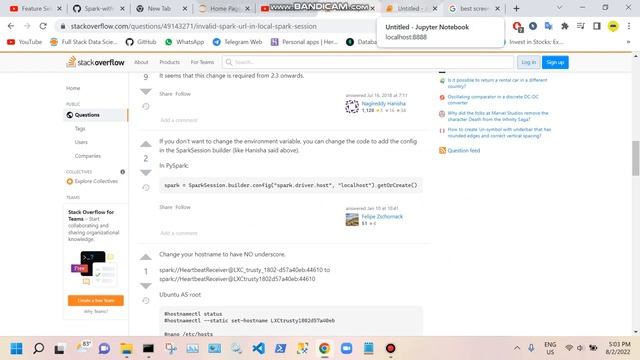The image size is (640, 360).
Task: Open the Marvel Studios Death question link
Action: 498,116
